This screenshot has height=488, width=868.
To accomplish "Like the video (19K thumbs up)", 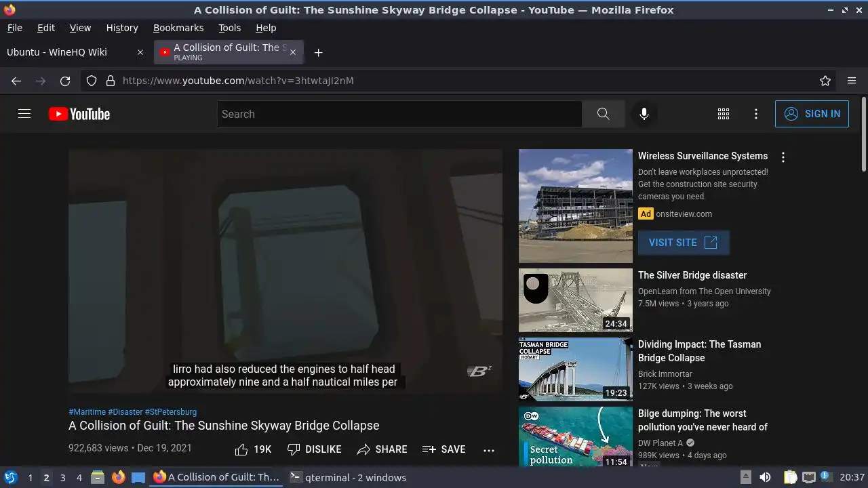I will (253, 449).
